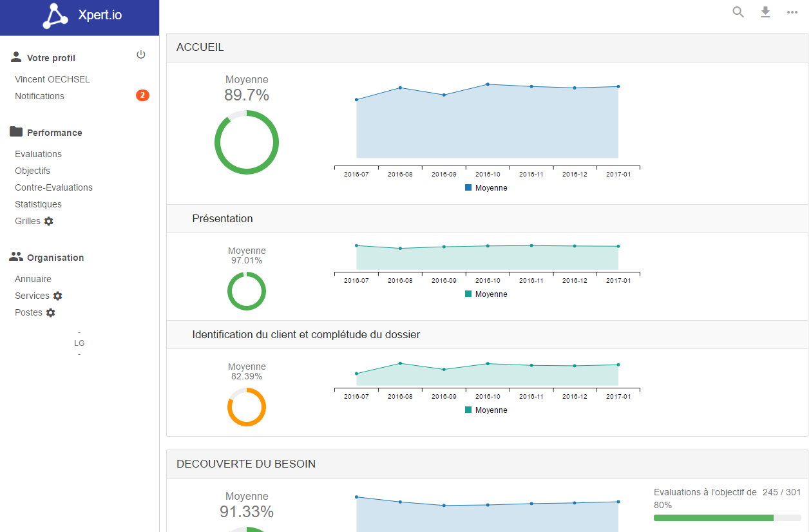Click the Organisation section heading
Screen dimensions: 811x532
[55, 258]
